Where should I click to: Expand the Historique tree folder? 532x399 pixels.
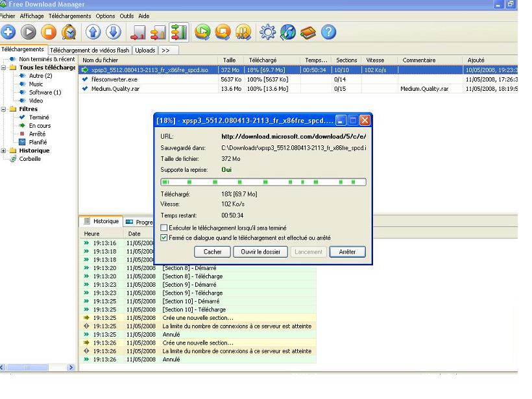click(5, 151)
